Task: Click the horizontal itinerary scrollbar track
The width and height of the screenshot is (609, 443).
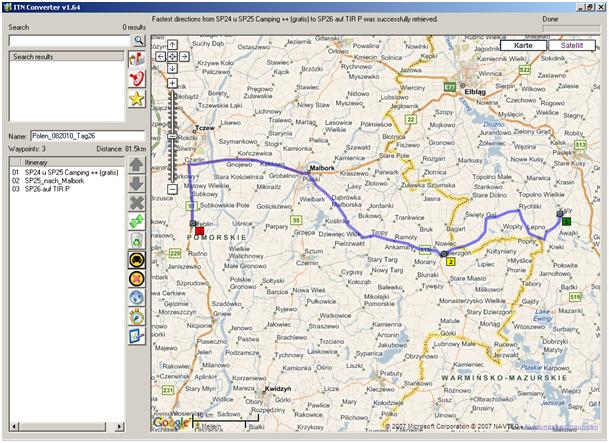Action: pyautogui.click(x=67, y=426)
